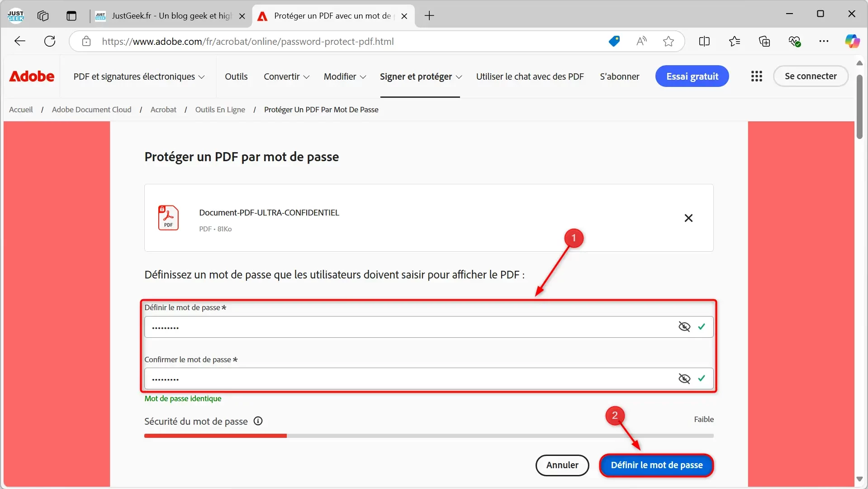Expand the Convertir dropdown
The height and width of the screenshot is (489, 868).
coord(287,77)
